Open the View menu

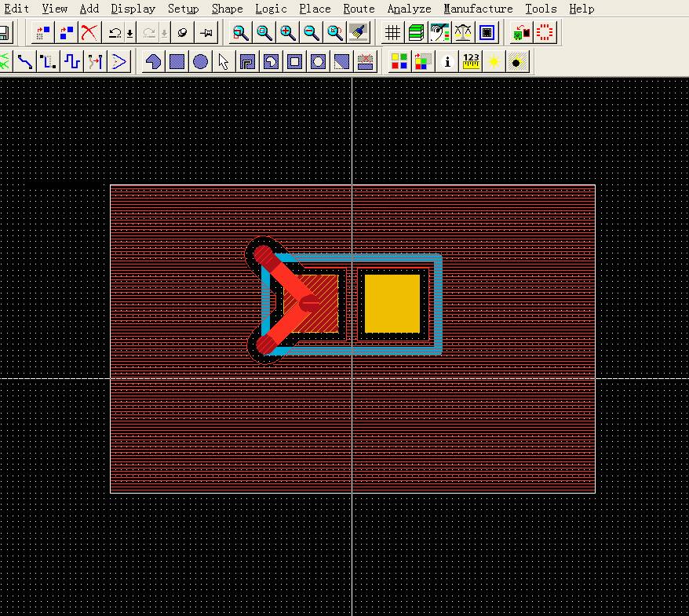click(x=55, y=9)
